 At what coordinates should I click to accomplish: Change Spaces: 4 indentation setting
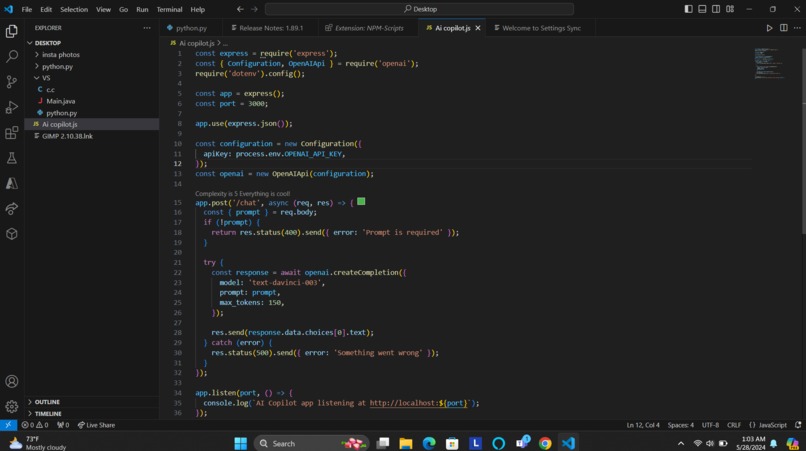[680, 425]
